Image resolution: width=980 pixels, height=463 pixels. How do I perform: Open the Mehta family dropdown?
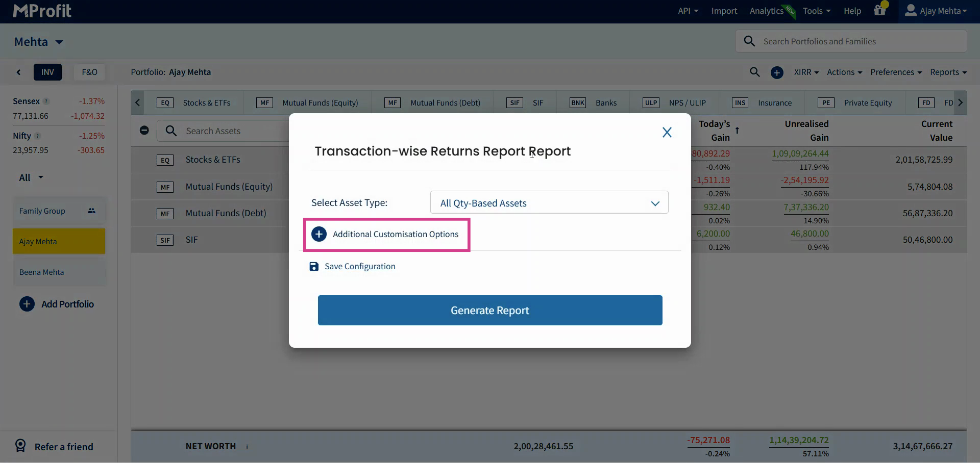tap(39, 42)
